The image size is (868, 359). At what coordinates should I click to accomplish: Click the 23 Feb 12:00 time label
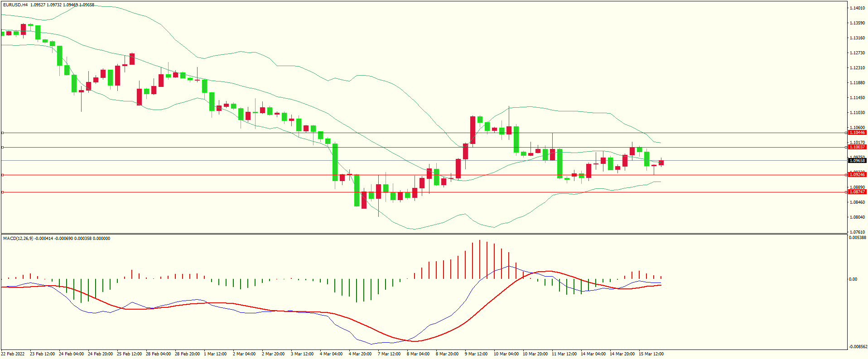(42, 354)
